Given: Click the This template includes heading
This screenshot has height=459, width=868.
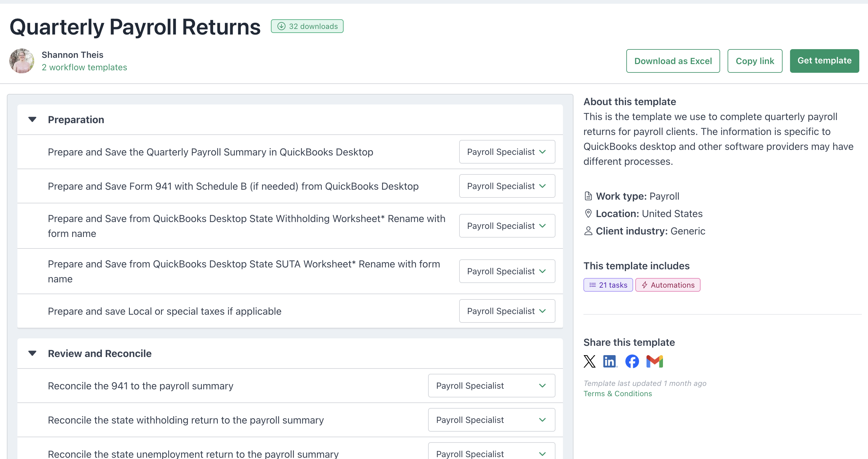Looking at the screenshot, I should click(x=637, y=266).
